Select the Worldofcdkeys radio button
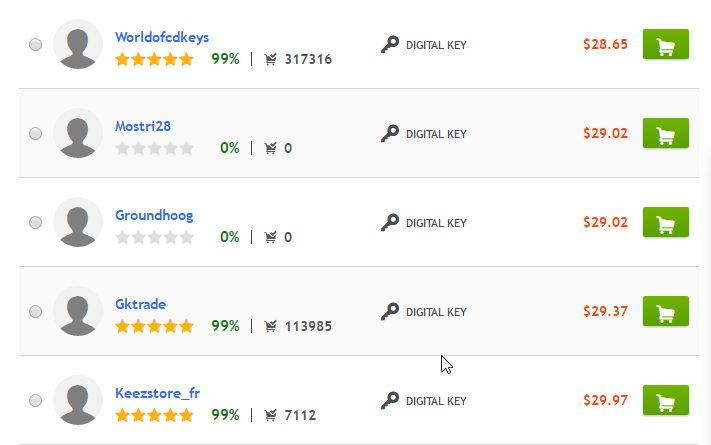The height and width of the screenshot is (445, 711). [36, 45]
